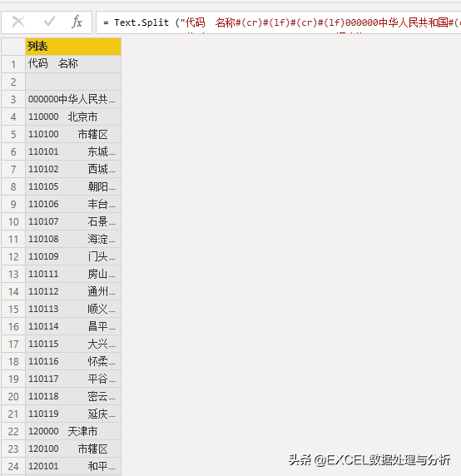Viewport: 461px width, 476px height.
Task: Select the cell 120000 天津市
Action: 73,431
